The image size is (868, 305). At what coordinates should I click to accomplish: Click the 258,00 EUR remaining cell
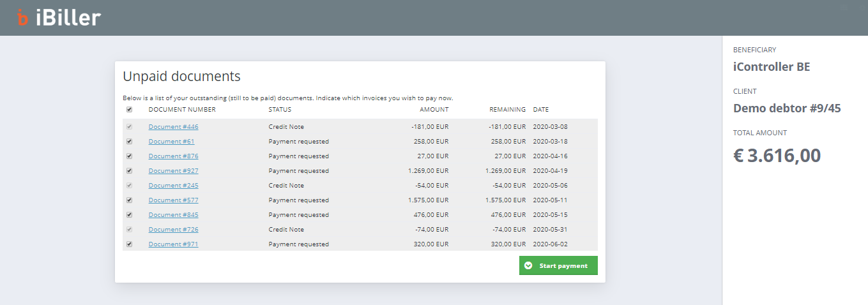(508, 141)
